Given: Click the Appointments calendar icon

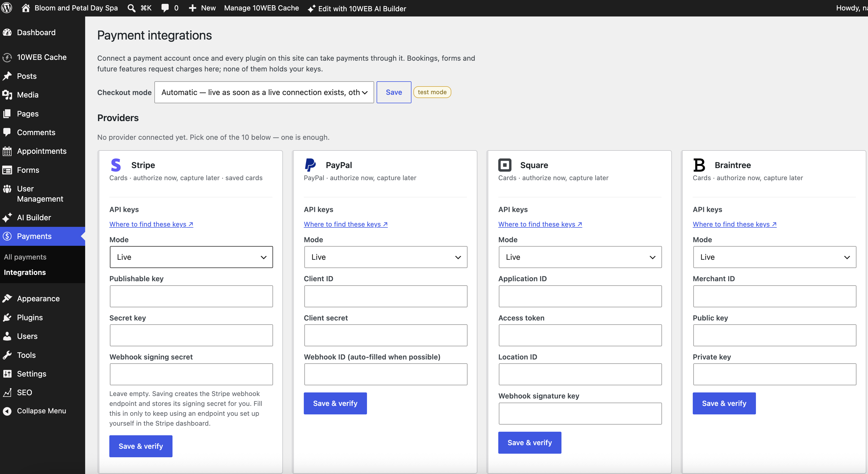Looking at the screenshot, I should point(7,151).
